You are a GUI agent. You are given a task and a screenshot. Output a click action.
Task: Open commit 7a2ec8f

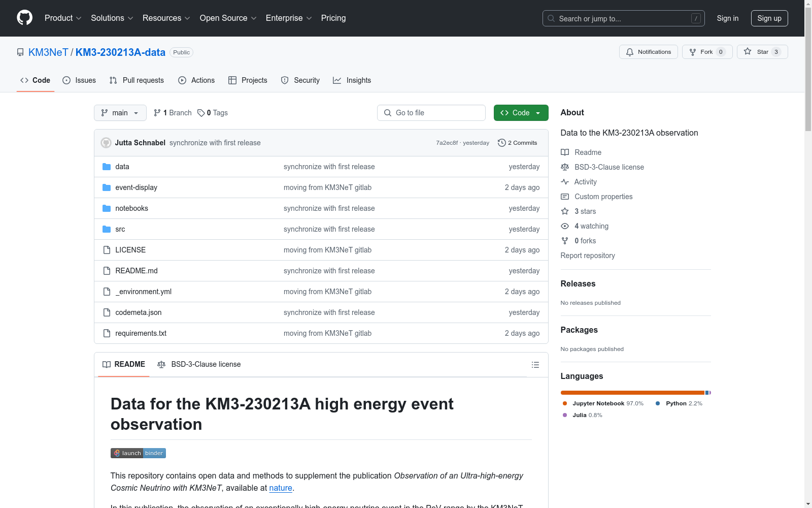(447, 143)
